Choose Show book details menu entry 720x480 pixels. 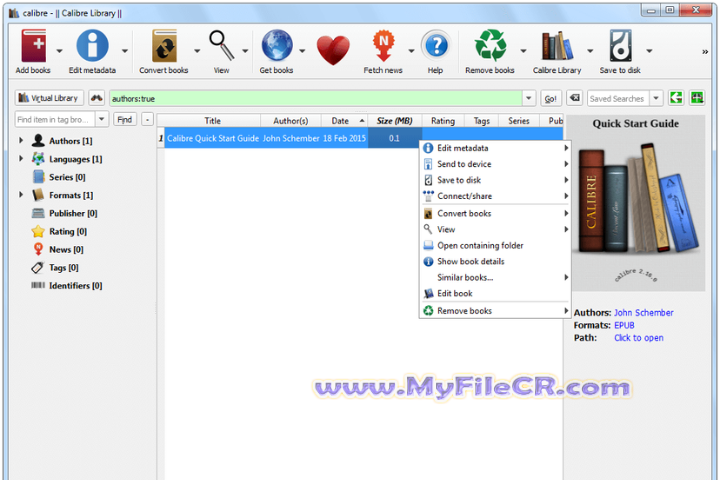496,261
